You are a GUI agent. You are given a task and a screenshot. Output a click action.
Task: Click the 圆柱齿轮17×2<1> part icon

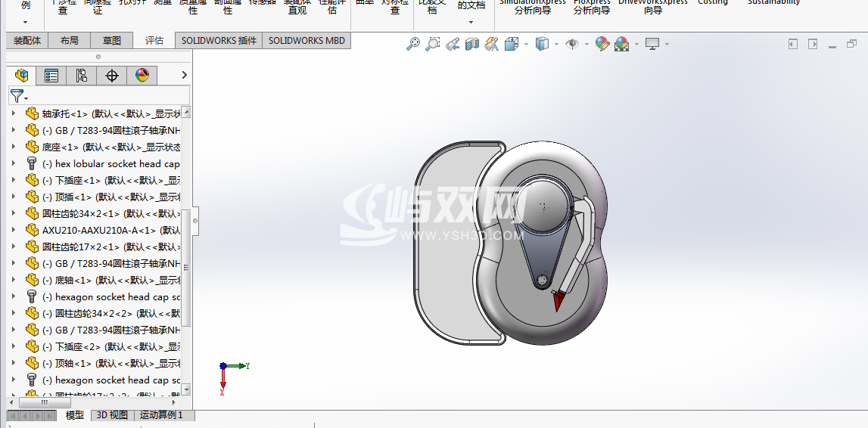coord(32,247)
